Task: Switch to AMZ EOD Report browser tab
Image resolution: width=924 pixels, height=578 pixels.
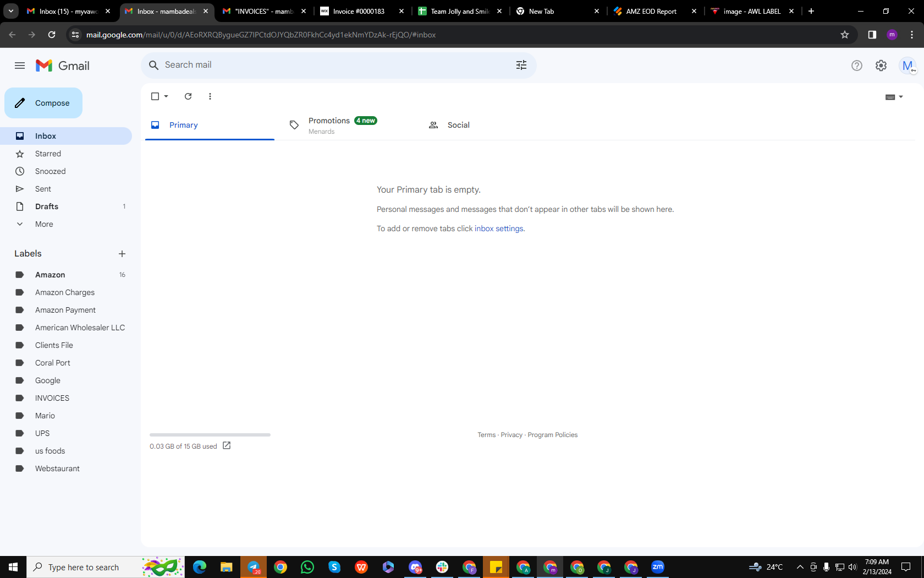Action: [x=654, y=11]
